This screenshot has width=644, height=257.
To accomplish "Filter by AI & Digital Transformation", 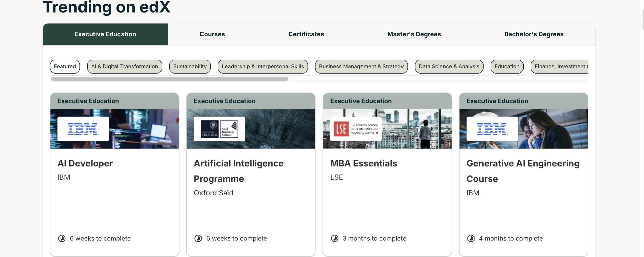I will pyautogui.click(x=125, y=66).
